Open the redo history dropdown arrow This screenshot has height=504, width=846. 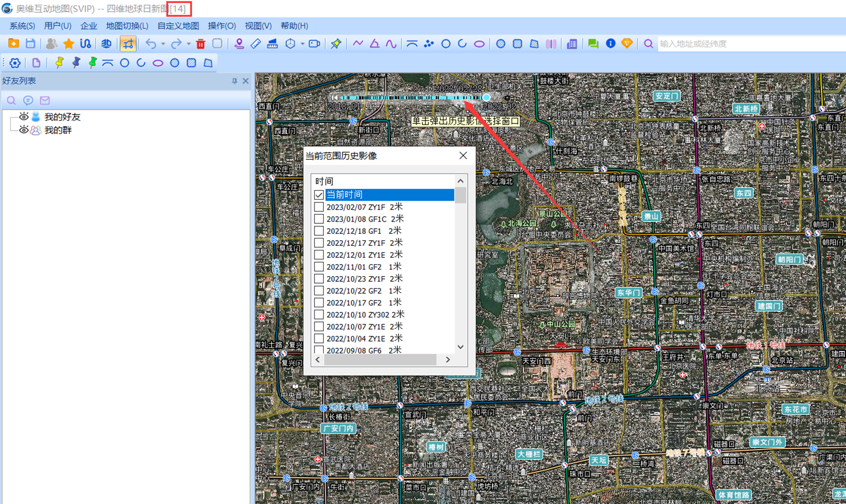coord(188,44)
